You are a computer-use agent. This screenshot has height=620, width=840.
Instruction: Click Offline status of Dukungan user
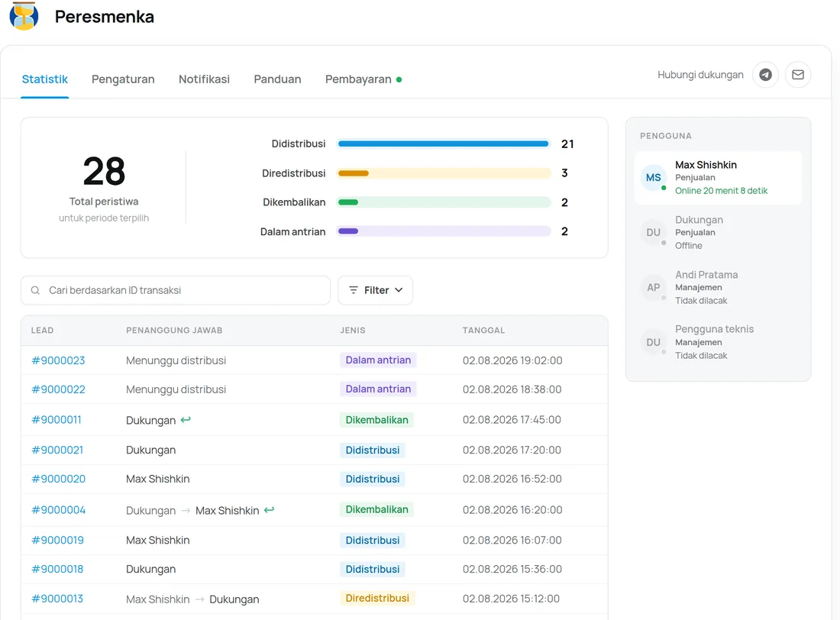pyautogui.click(x=688, y=245)
